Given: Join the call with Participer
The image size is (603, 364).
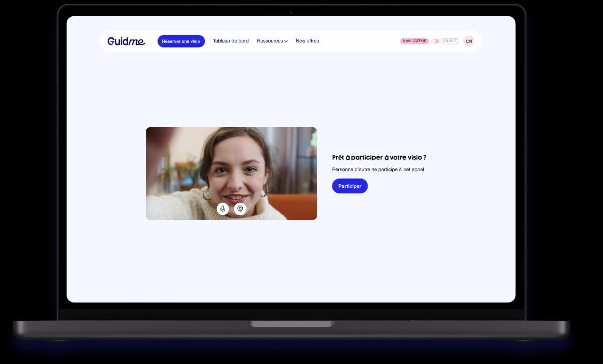Looking at the screenshot, I should point(350,186).
